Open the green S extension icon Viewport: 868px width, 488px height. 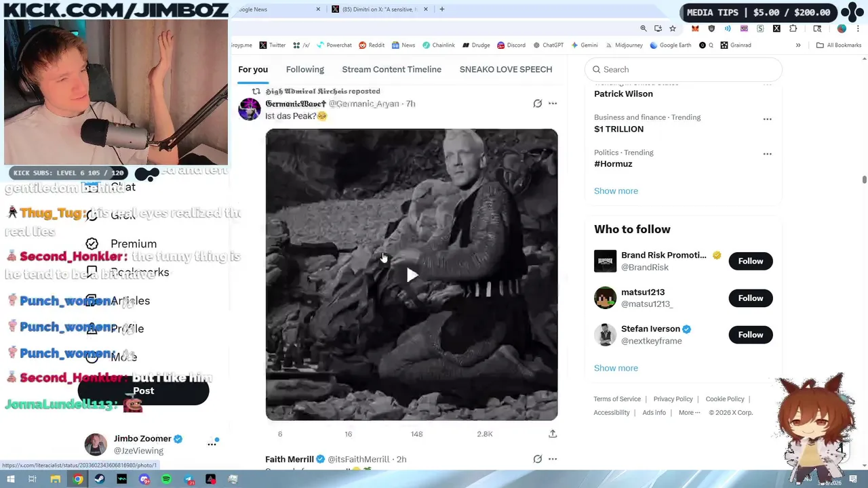(x=760, y=28)
